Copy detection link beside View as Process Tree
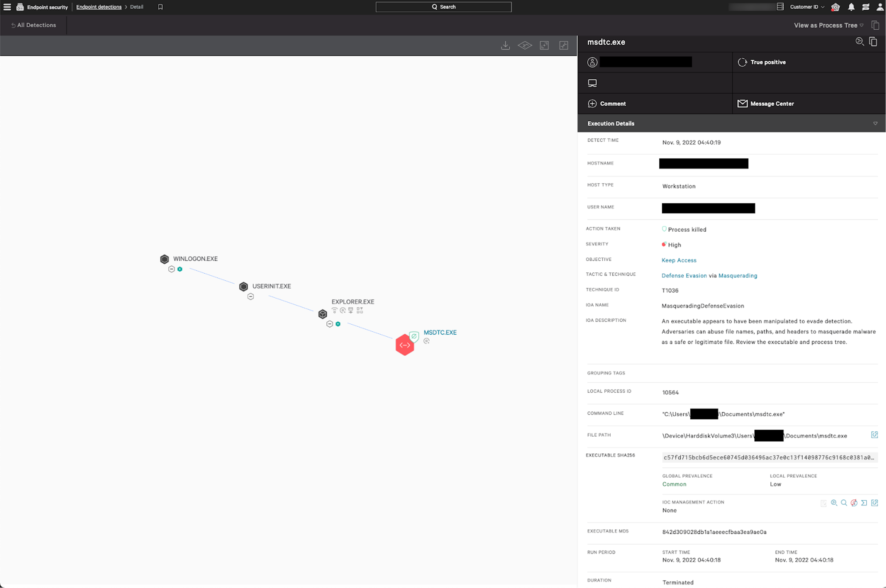The height and width of the screenshot is (588, 886). click(x=875, y=25)
